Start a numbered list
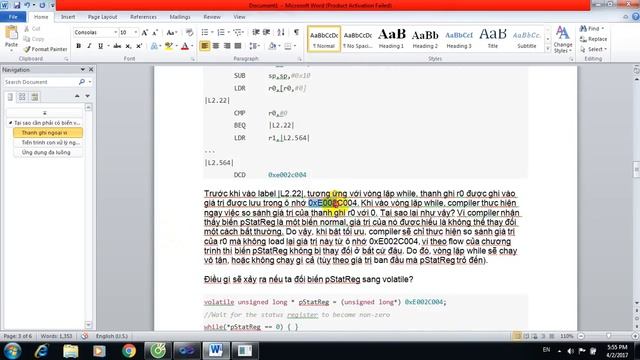640x360 pixels. [221, 32]
